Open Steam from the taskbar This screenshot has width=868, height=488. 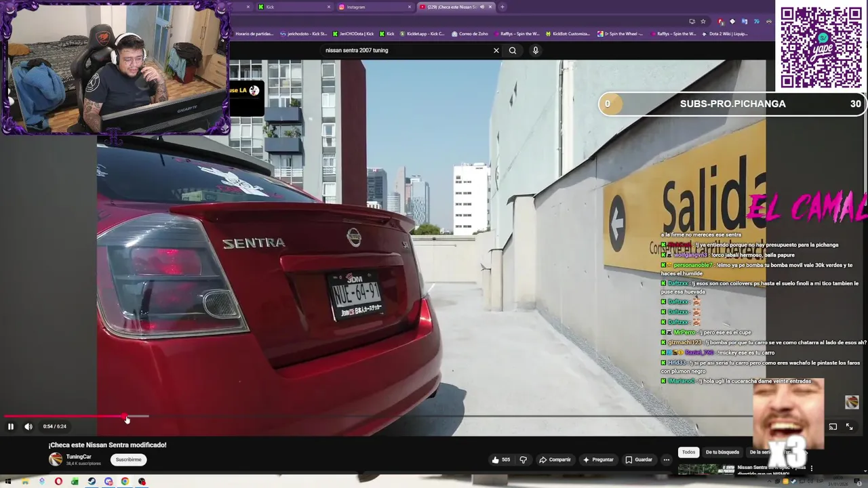coord(92,481)
